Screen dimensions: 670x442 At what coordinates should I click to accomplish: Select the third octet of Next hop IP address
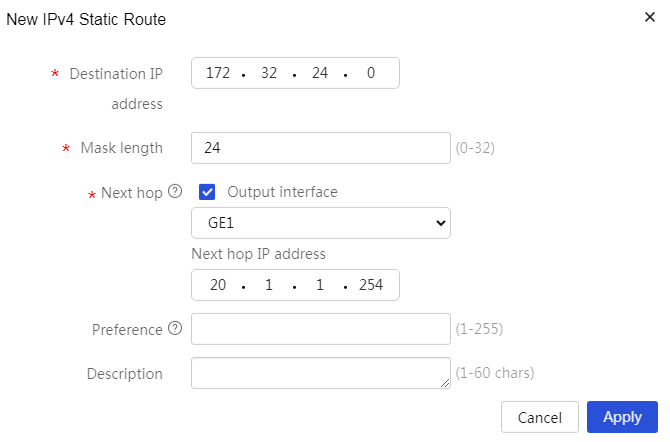pyautogui.click(x=320, y=285)
